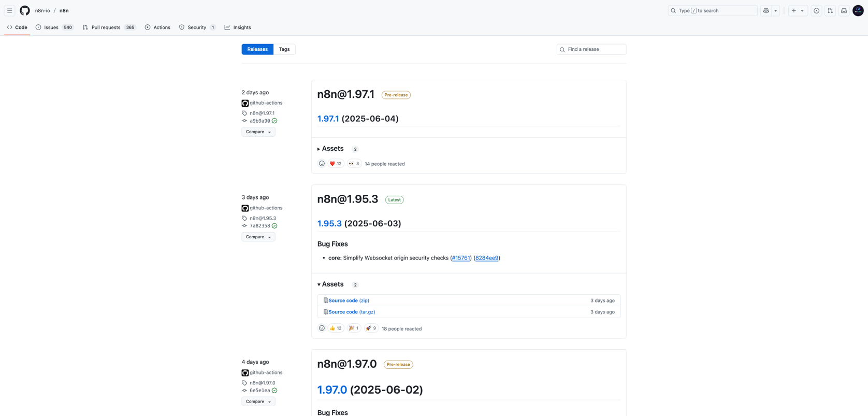The width and height of the screenshot is (868, 416).
Task: Open the create new plus dropdown
Action: (798, 10)
